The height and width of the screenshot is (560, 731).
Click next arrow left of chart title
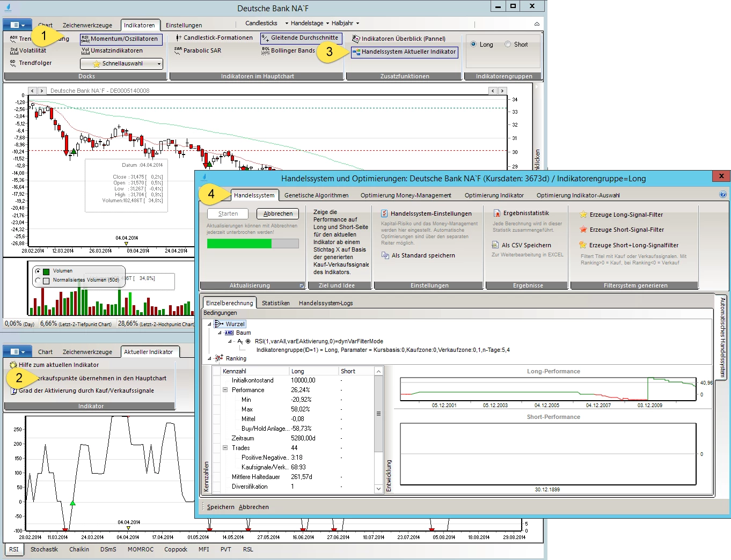tap(42, 91)
